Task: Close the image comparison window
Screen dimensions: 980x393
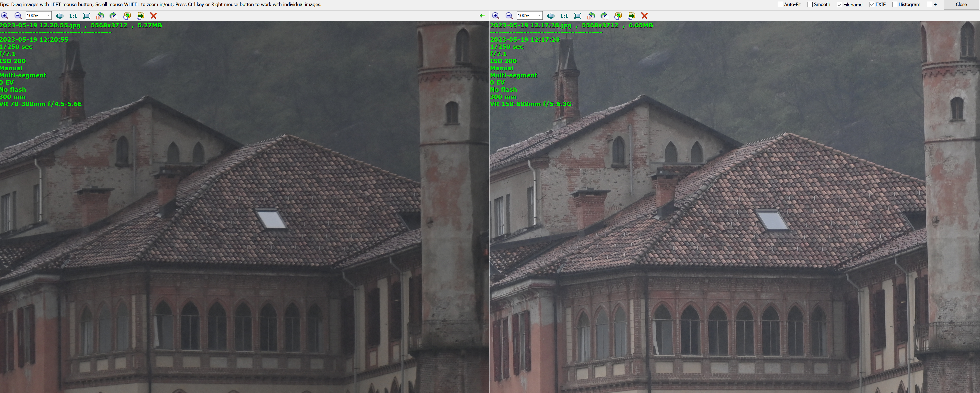Action: coord(961,5)
